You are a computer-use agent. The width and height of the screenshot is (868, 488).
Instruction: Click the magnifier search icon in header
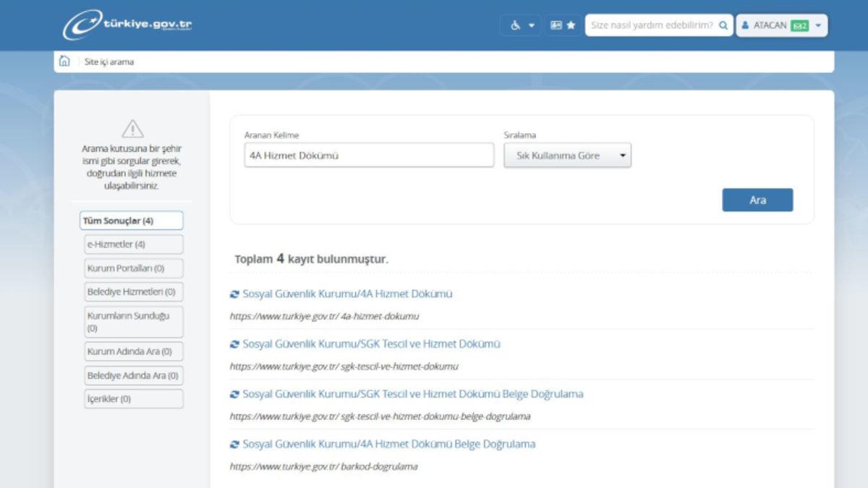[723, 25]
